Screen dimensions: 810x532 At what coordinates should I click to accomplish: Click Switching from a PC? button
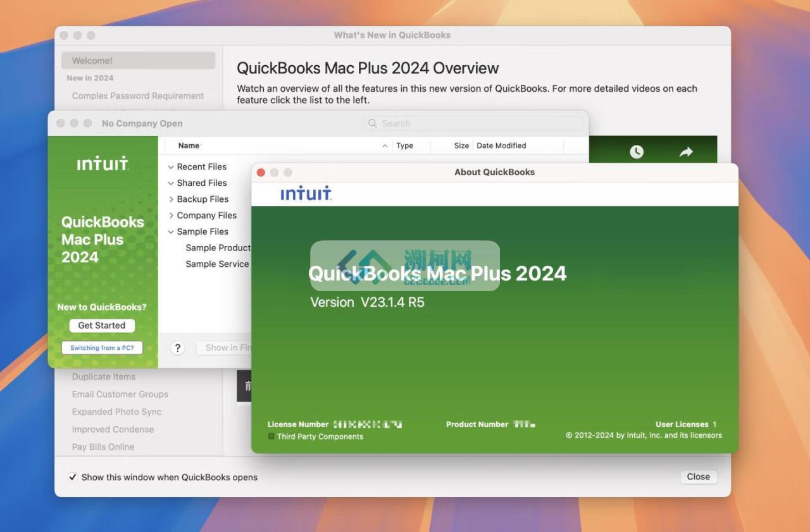click(102, 348)
